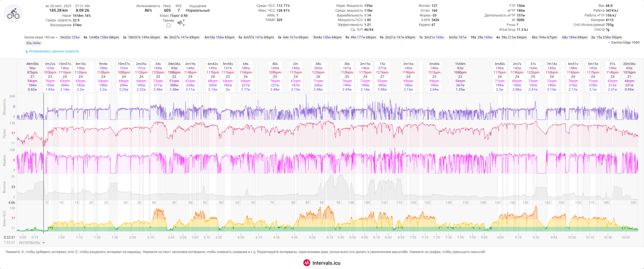Click the Пульс chart label
The width and height of the screenshot is (644, 269).
click(4, 133)
